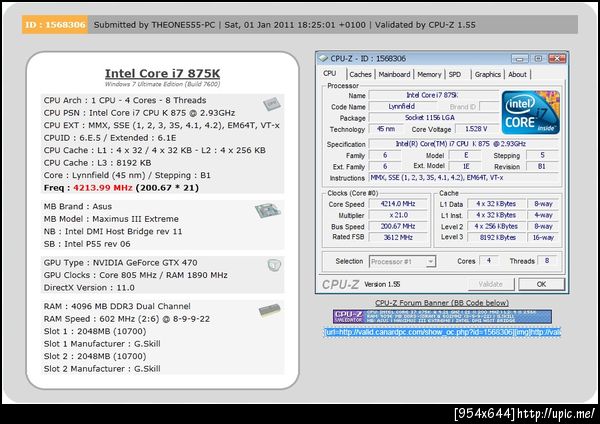Image resolution: width=600 pixels, height=424 pixels.
Task: Click the OK button in CPU-Z
Action: pos(541,284)
